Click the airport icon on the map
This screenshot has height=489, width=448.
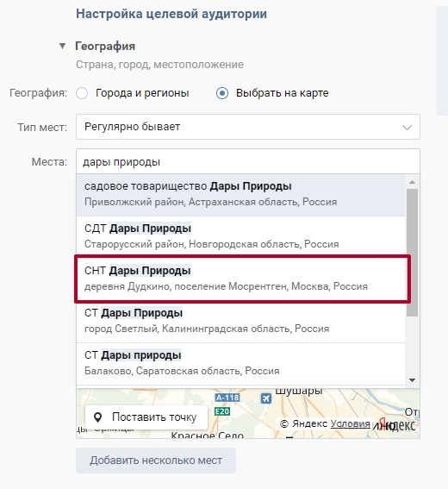(265, 398)
